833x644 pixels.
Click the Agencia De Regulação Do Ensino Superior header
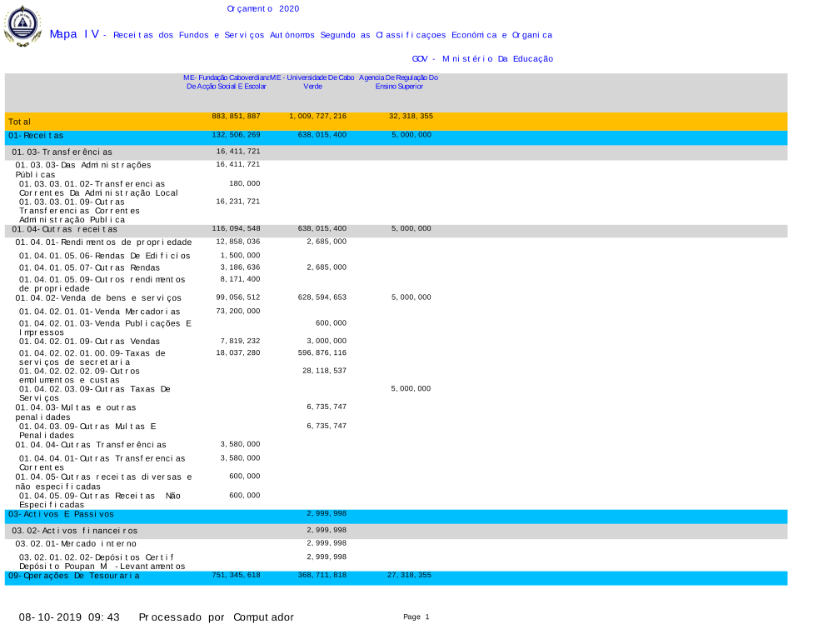coord(399,82)
